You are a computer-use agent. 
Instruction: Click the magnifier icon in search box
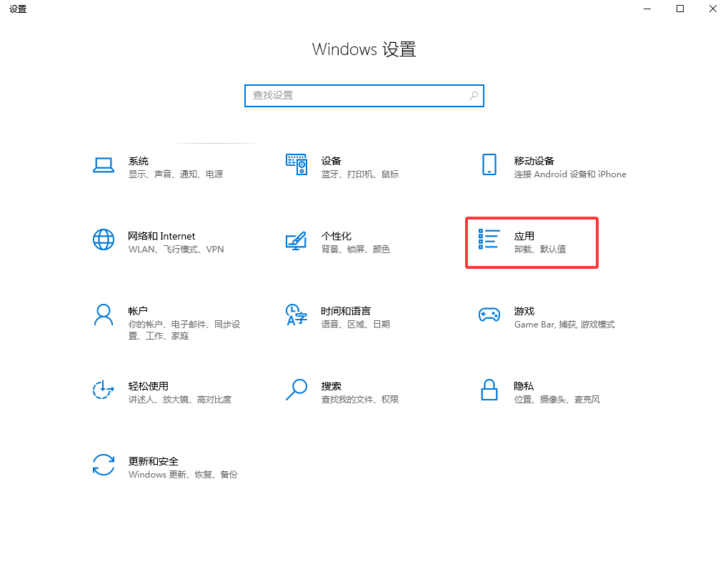tap(474, 96)
